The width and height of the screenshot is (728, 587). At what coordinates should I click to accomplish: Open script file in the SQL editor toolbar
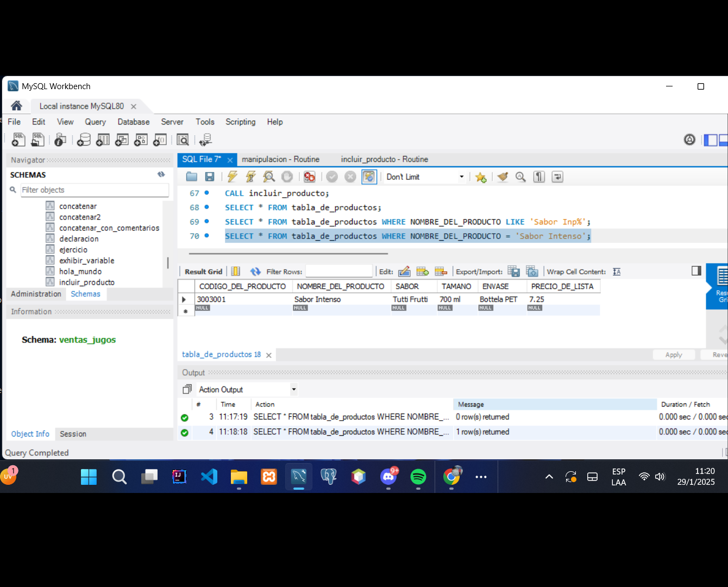[x=192, y=177]
